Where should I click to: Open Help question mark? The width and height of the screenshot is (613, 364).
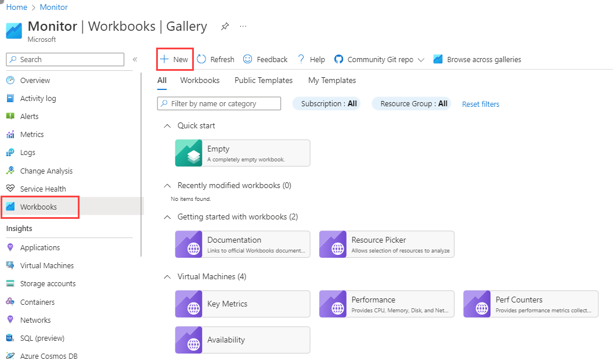(301, 59)
